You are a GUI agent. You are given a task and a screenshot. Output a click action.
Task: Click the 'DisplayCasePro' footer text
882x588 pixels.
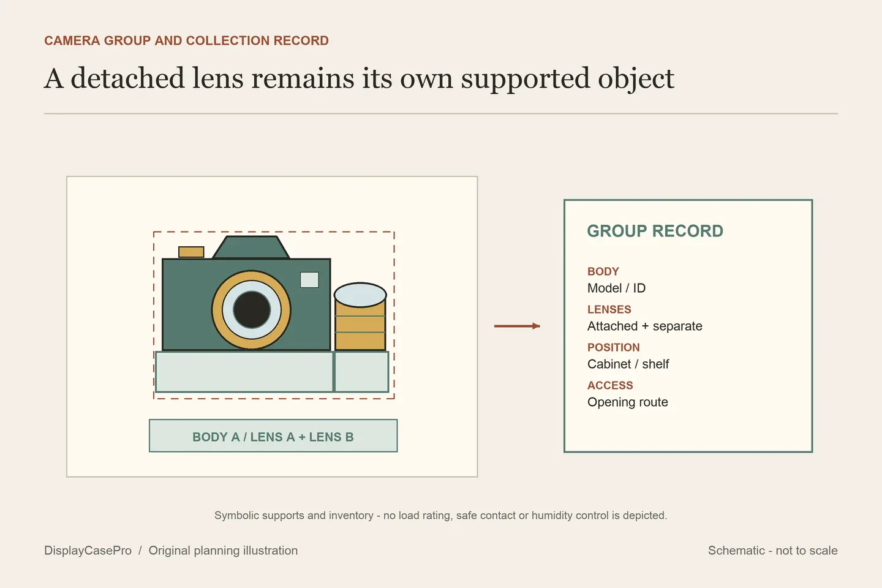pyautogui.click(x=88, y=550)
